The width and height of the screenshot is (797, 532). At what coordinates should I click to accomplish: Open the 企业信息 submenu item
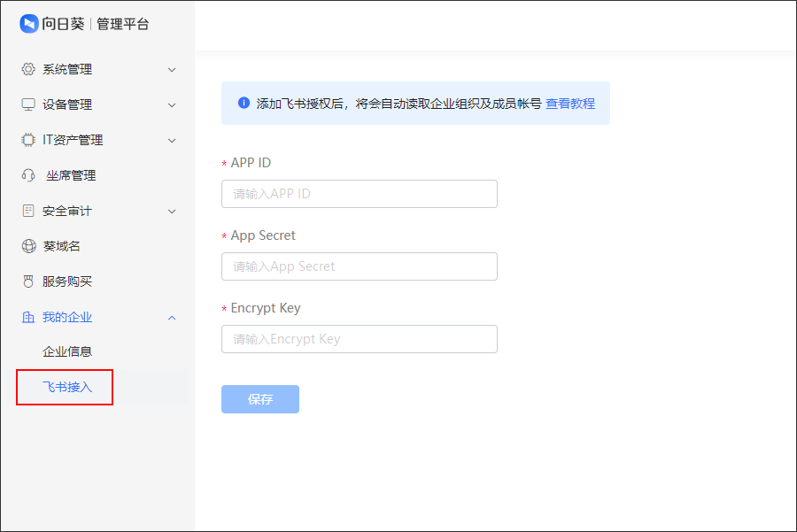coord(67,351)
